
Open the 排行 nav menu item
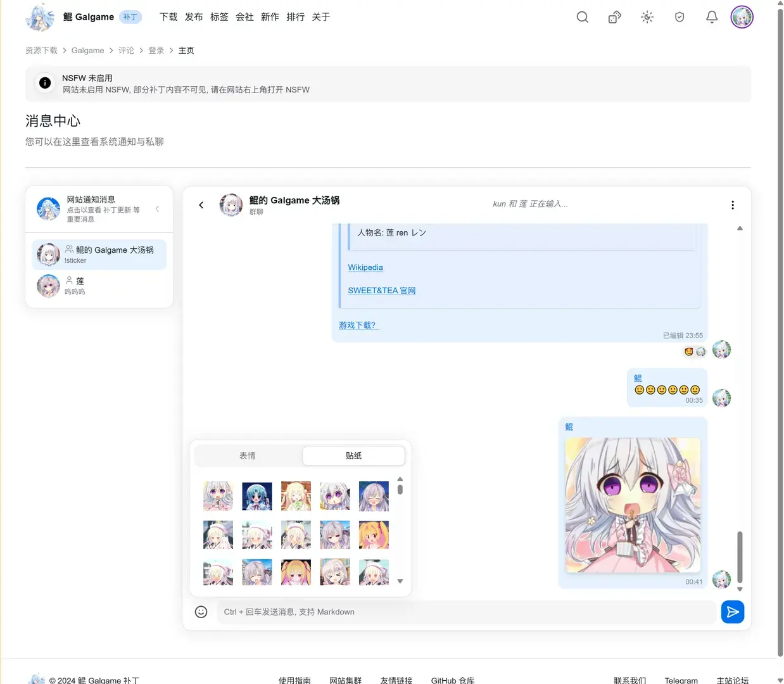[x=295, y=17]
